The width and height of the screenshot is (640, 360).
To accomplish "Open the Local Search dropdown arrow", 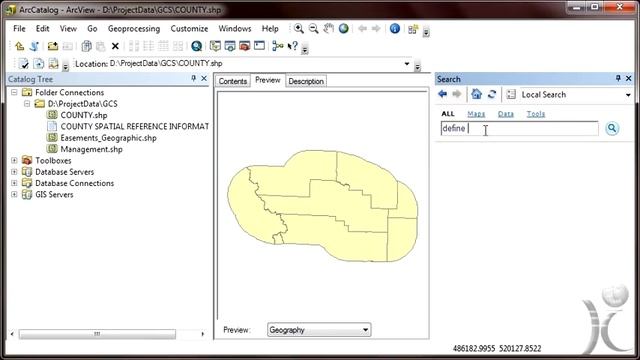I will click(628, 95).
